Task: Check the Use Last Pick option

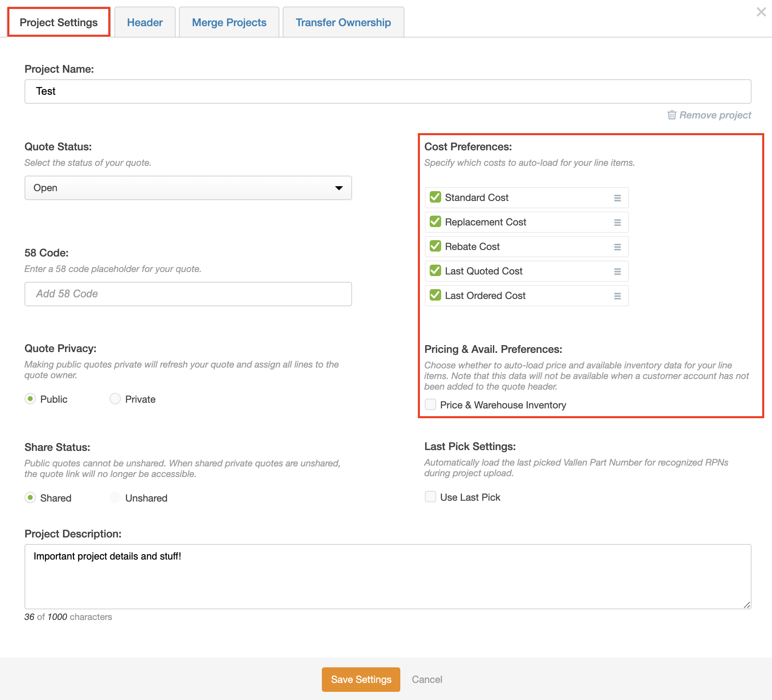Action: click(431, 497)
